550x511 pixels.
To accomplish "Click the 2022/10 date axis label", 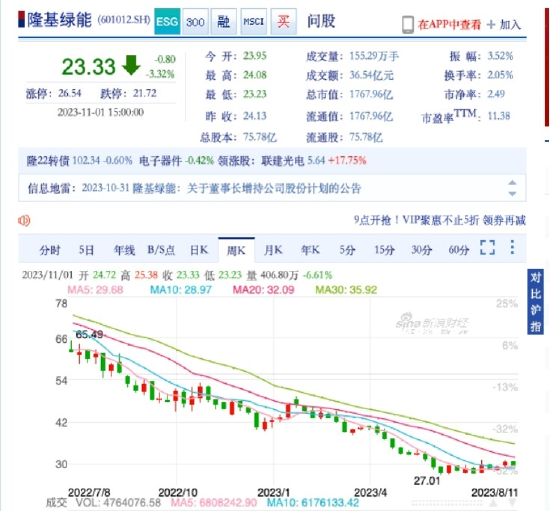I will tap(177, 492).
